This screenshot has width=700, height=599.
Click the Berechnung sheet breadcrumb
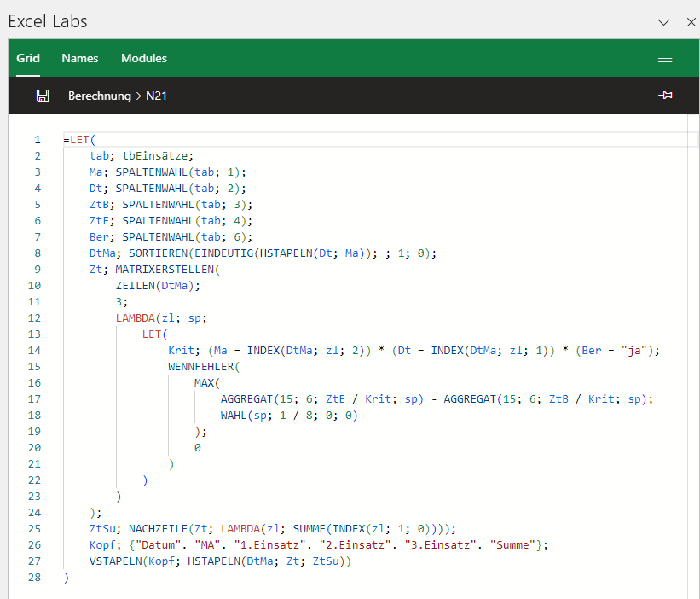pos(100,96)
